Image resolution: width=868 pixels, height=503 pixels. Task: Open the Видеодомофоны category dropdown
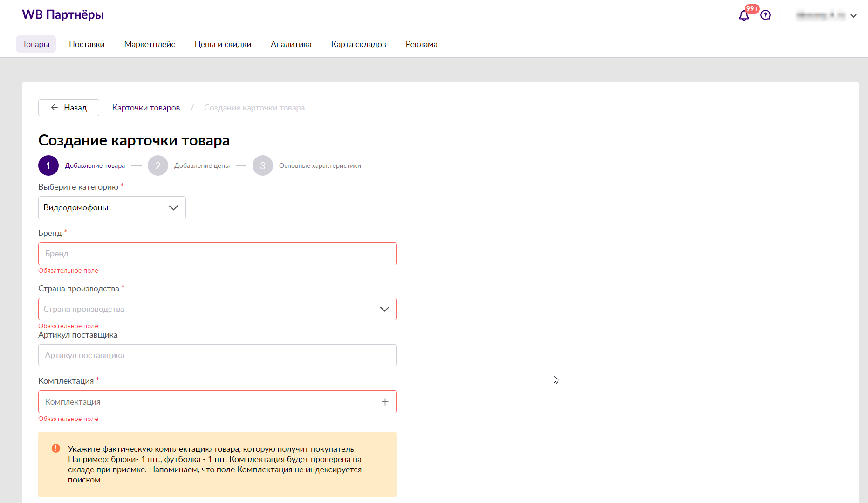(112, 207)
